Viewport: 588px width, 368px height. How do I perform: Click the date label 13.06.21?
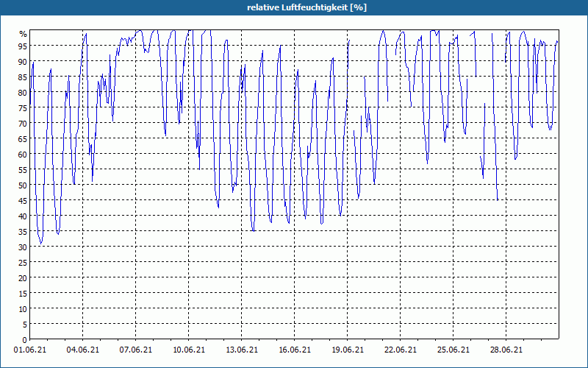242,350
